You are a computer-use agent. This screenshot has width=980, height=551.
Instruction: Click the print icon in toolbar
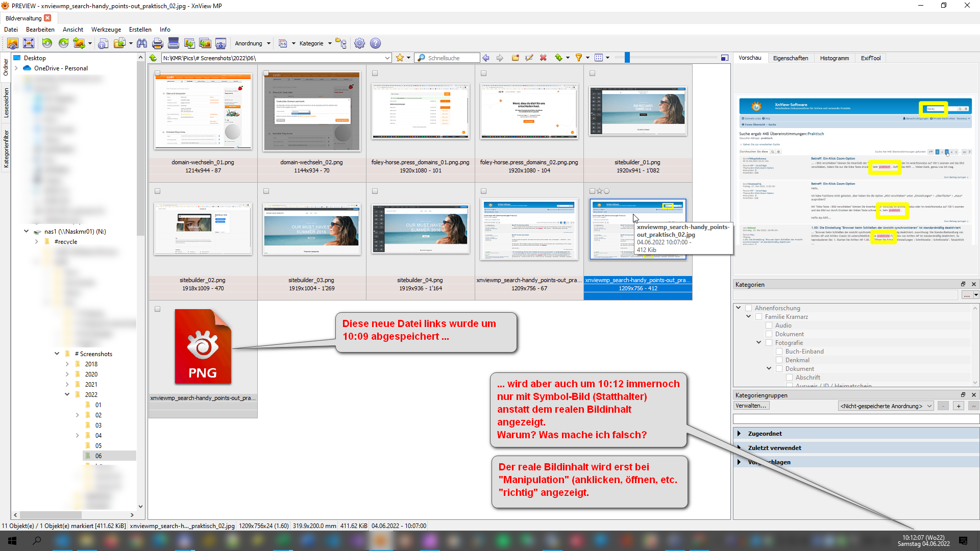158,43
